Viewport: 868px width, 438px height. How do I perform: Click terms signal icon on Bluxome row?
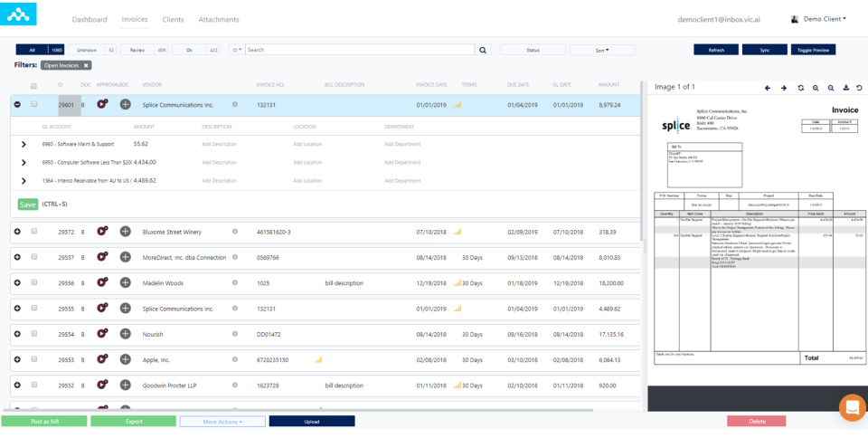pos(458,232)
